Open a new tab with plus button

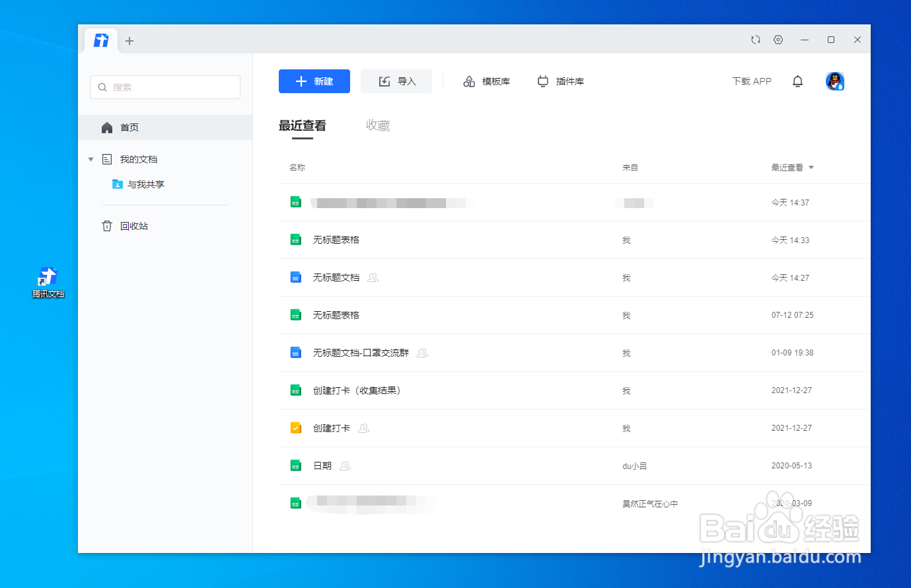coord(129,41)
